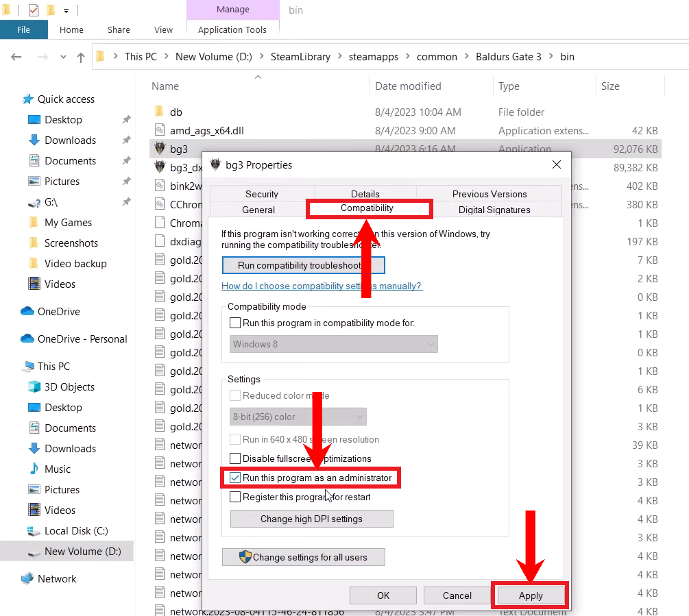This screenshot has width=689, height=616.
Task: Expand breadcrumb chevron after common
Action: click(x=466, y=57)
